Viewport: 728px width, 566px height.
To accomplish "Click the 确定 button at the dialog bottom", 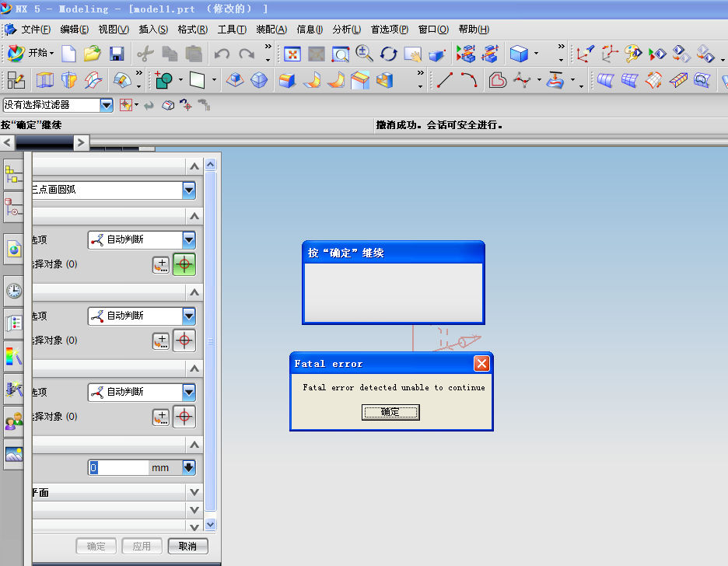I will [96, 546].
